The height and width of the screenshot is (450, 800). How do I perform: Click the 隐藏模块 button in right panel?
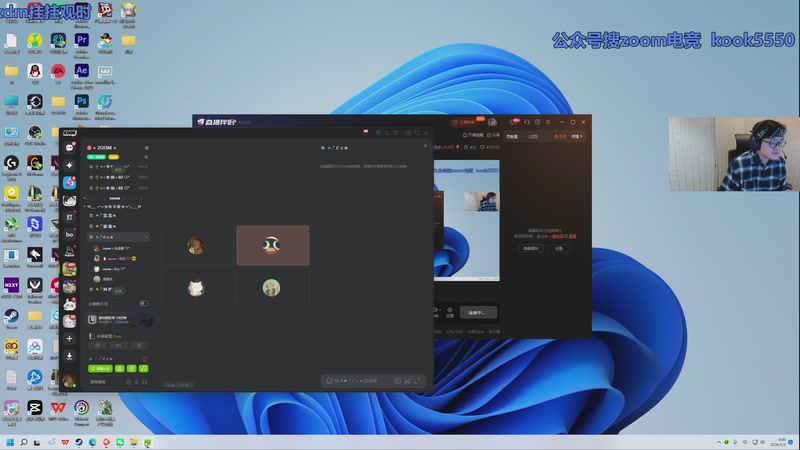point(530,248)
